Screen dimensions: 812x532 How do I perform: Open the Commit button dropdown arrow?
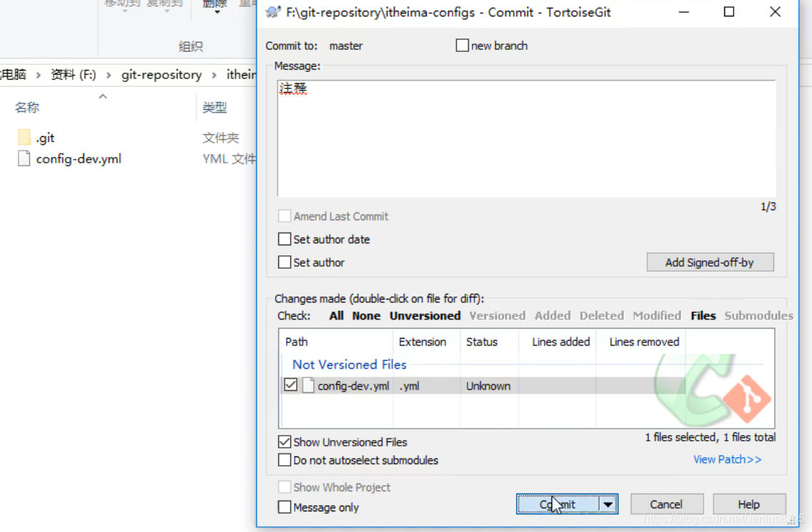tap(608, 504)
